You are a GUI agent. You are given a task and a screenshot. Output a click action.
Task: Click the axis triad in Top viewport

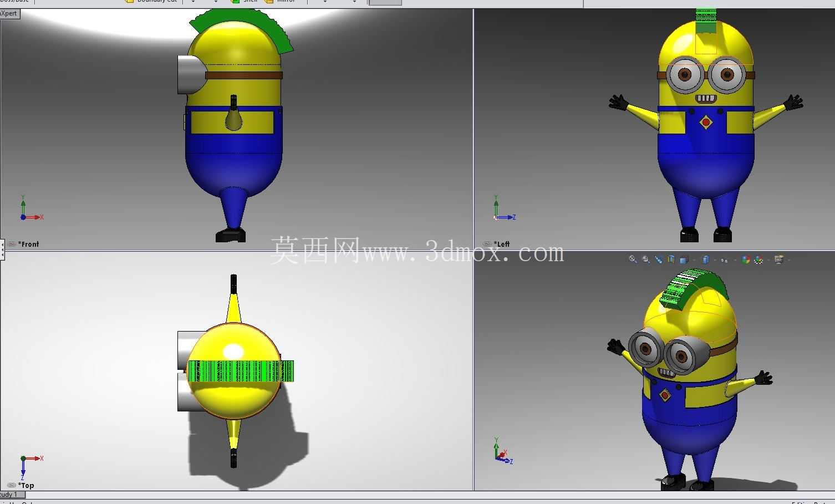30,467
